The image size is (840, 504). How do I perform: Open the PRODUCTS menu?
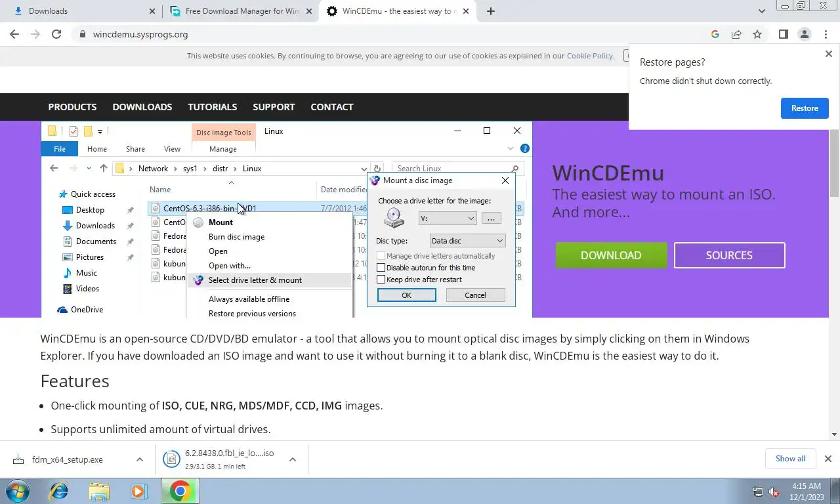pos(72,107)
